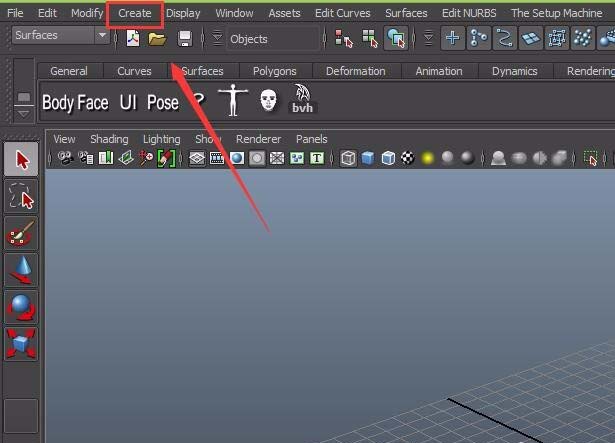Switch to the Deformation shelf tab
This screenshot has width=615, height=443.
355,71
